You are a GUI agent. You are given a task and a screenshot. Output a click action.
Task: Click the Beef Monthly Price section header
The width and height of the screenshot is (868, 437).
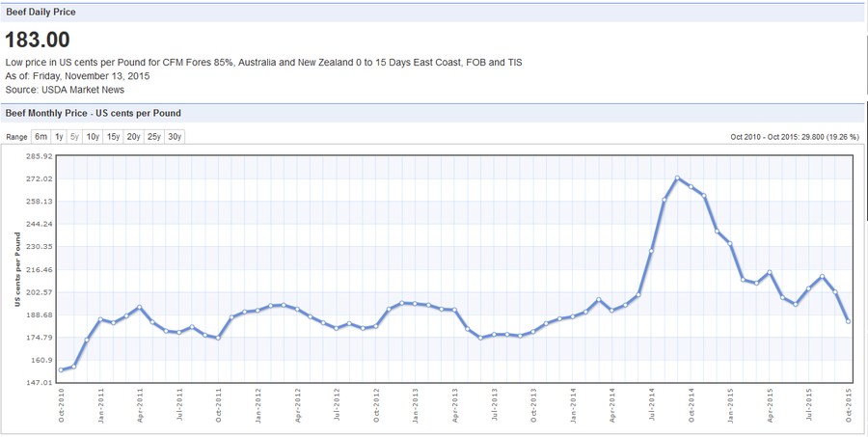tap(93, 113)
